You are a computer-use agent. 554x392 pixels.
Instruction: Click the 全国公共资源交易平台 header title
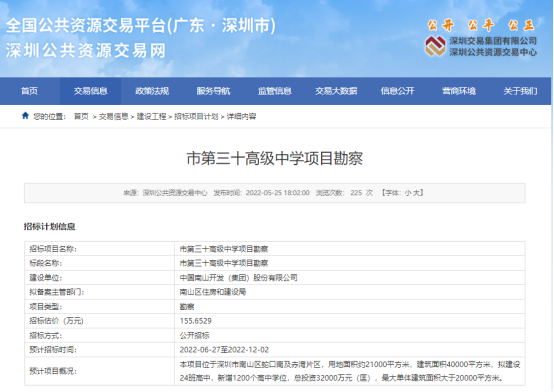pyautogui.click(x=141, y=25)
